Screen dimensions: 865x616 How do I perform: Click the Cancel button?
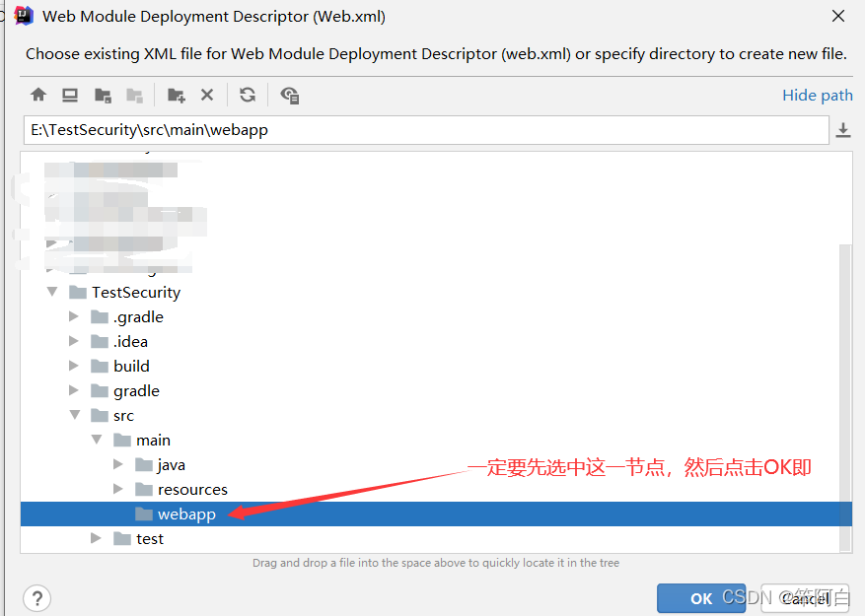pos(805,598)
